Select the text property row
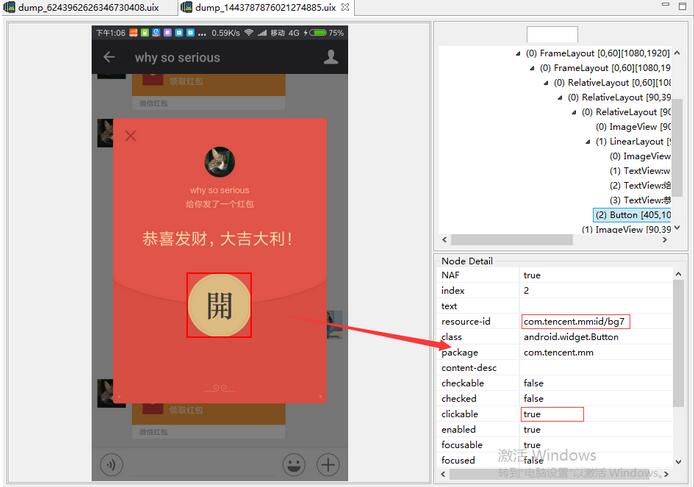The height and width of the screenshot is (487, 694). pyautogui.click(x=555, y=306)
